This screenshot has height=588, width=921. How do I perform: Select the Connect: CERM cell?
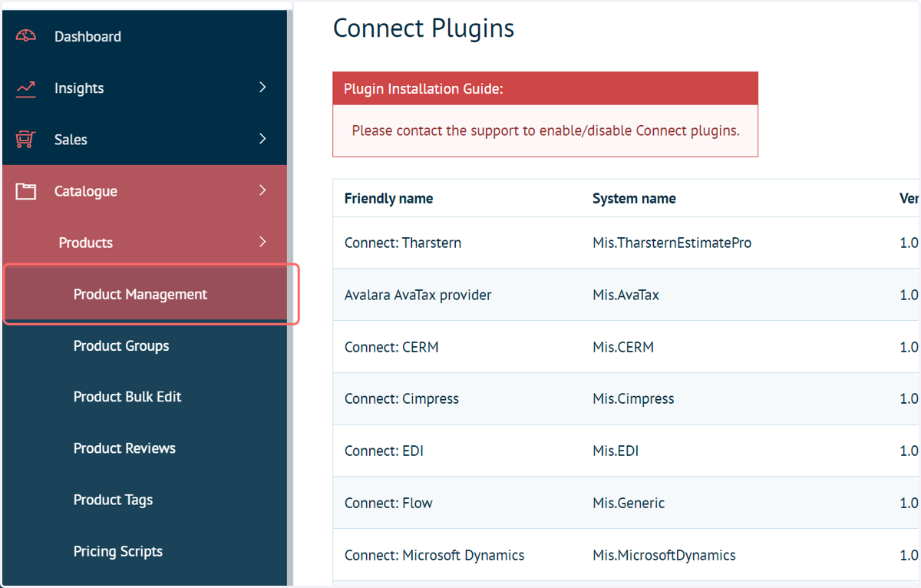pyautogui.click(x=391, y=347)
